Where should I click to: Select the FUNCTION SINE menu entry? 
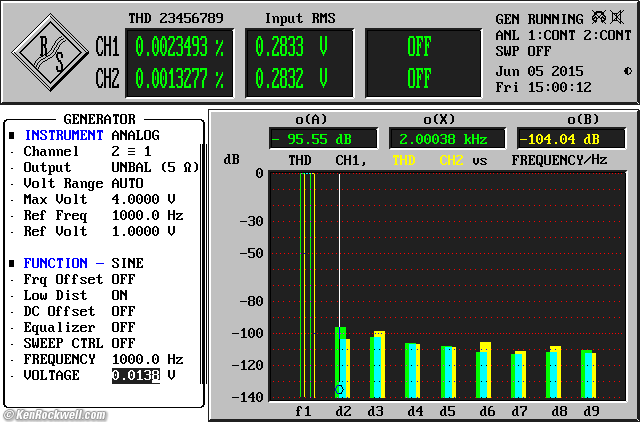127,263
